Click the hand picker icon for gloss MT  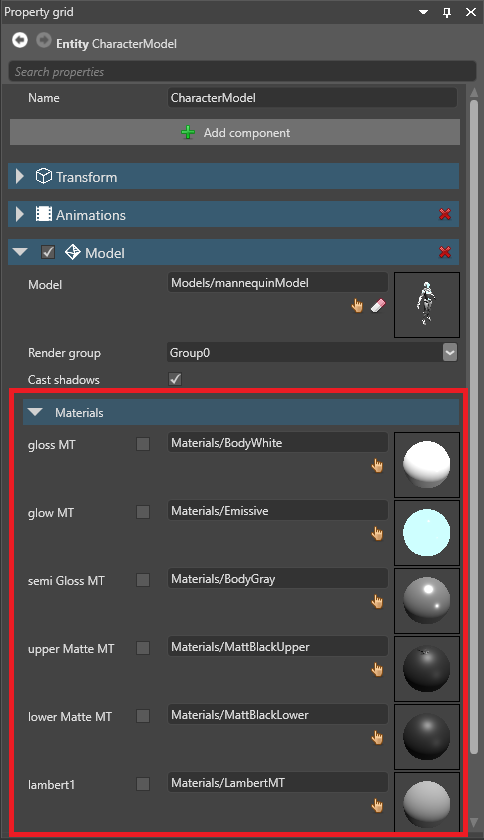377,466
